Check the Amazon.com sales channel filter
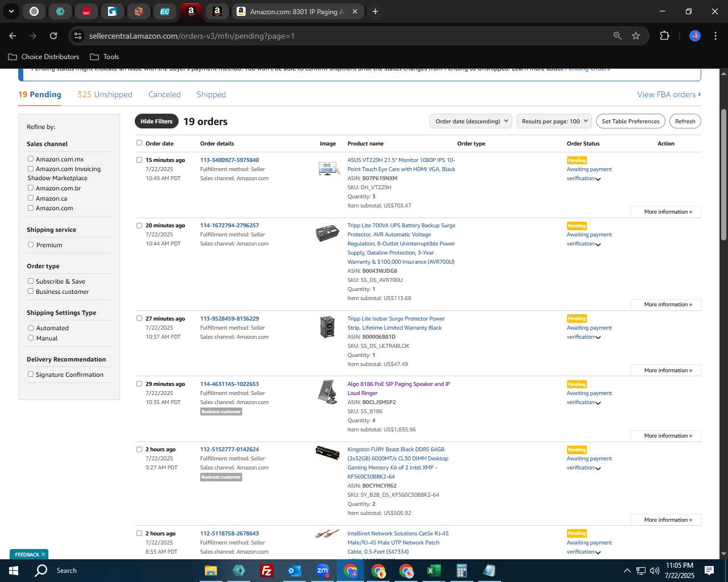Viewport: 728px width, 582px height. pyautogui.click(x=31, y=207)
